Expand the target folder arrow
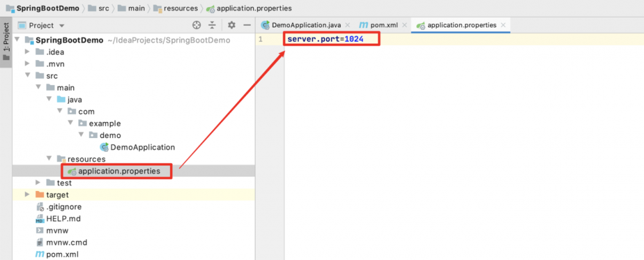Image resolution: width=644 pixels, height=260 pixels. [28, 195]
